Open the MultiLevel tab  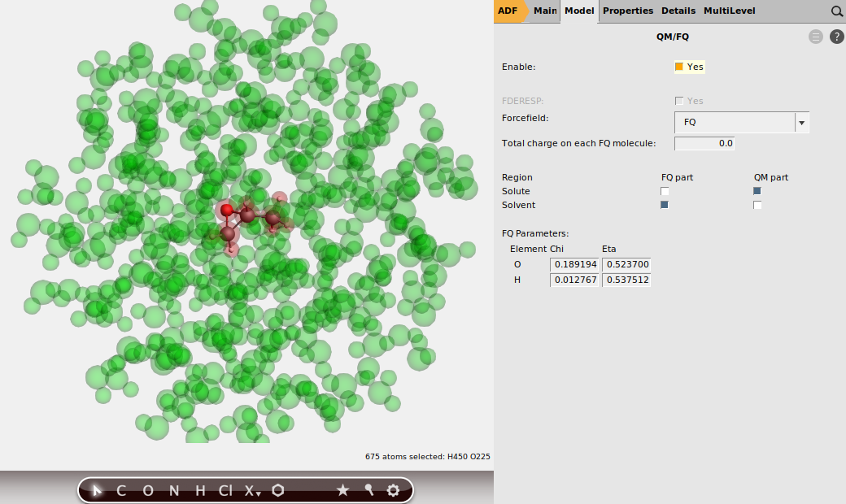tap(730, 11)
